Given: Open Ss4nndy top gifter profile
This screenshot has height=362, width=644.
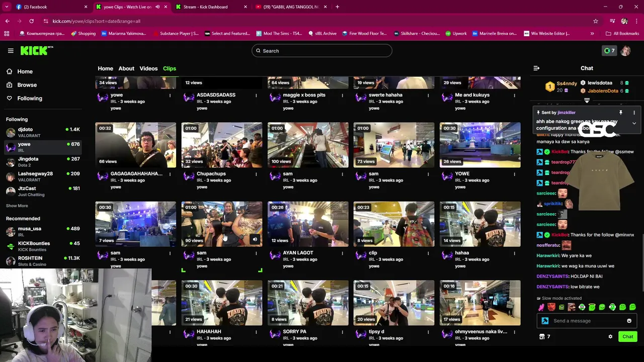Looking at the screenshot, I should tap(567, 83).
